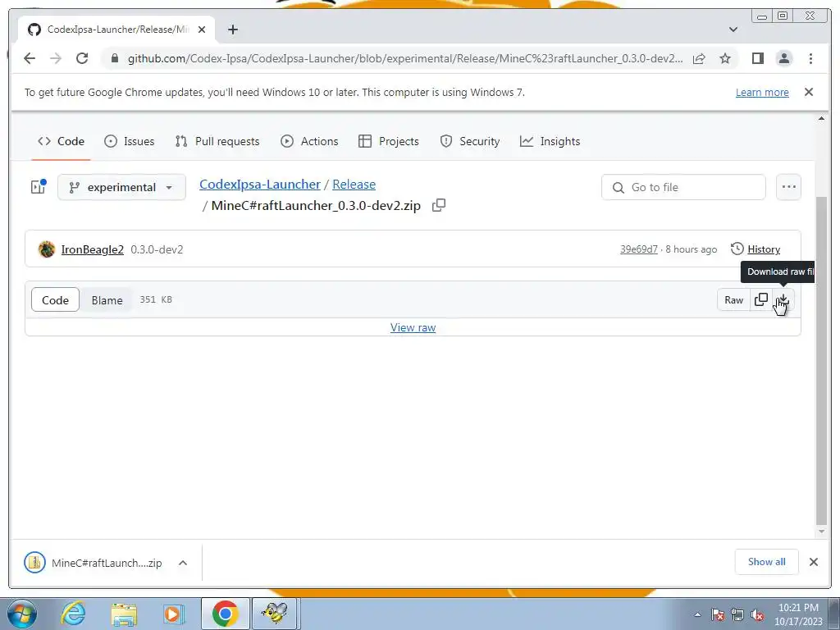Open the tab search chevron
Viewport: 840px width, 630px height.
pyautogui.click(x=733, y=30)
